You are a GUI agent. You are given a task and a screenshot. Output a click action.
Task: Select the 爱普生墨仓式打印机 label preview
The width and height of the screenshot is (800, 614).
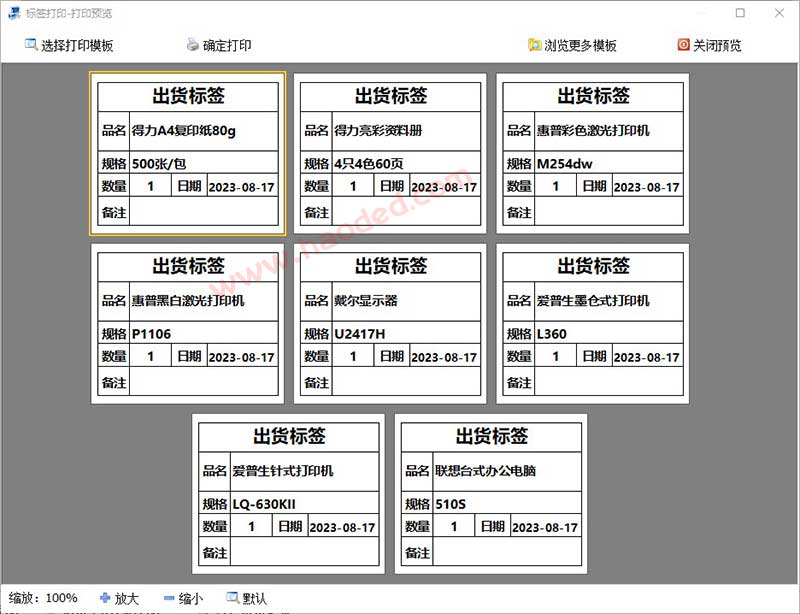[x=593, y=324]
